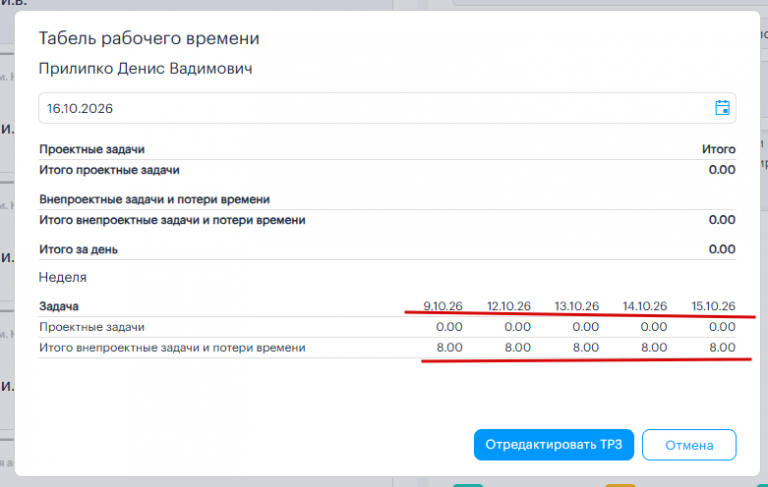Image resolution: width=768 pixels, height=487 pixels.
Task: Select the 15.10.26 column header
Action: click(x=713, y=306)
